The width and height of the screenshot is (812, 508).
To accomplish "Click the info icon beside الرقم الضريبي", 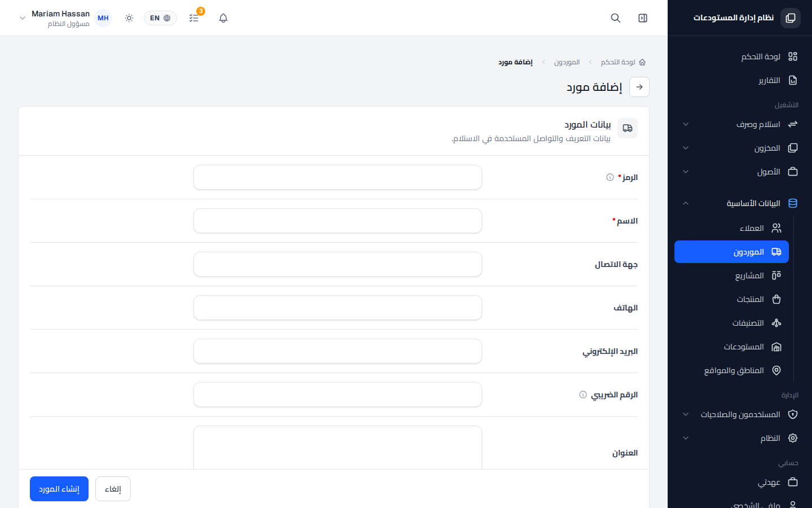I will (583, 395).
